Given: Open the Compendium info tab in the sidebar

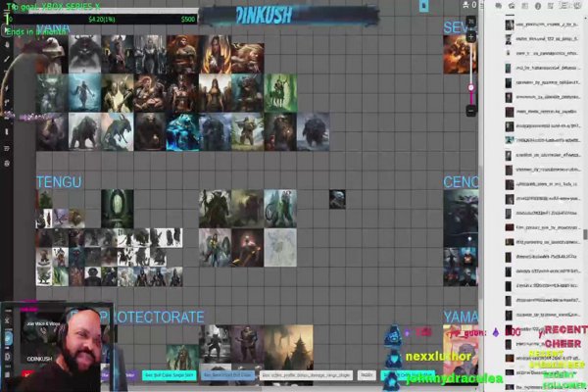Looking at the screenshot, I should click(538, 5).
